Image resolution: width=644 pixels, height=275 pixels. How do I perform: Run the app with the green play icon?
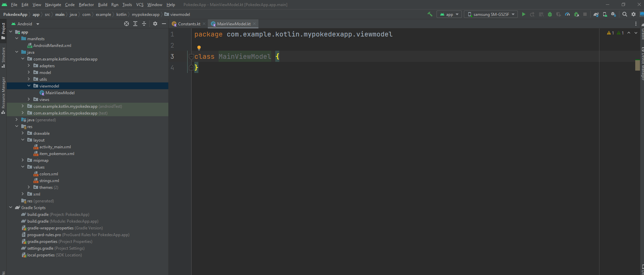click(524, 14)
